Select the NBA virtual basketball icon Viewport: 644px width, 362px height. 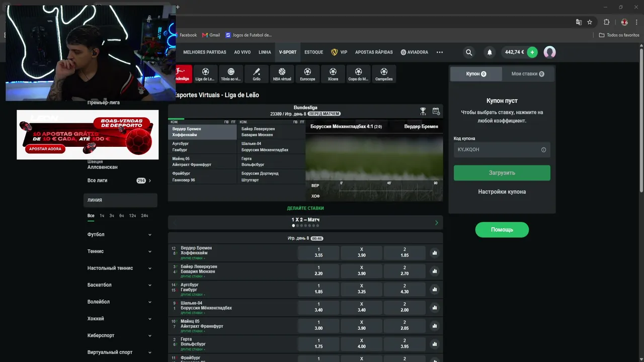click(x=282, y=73)
